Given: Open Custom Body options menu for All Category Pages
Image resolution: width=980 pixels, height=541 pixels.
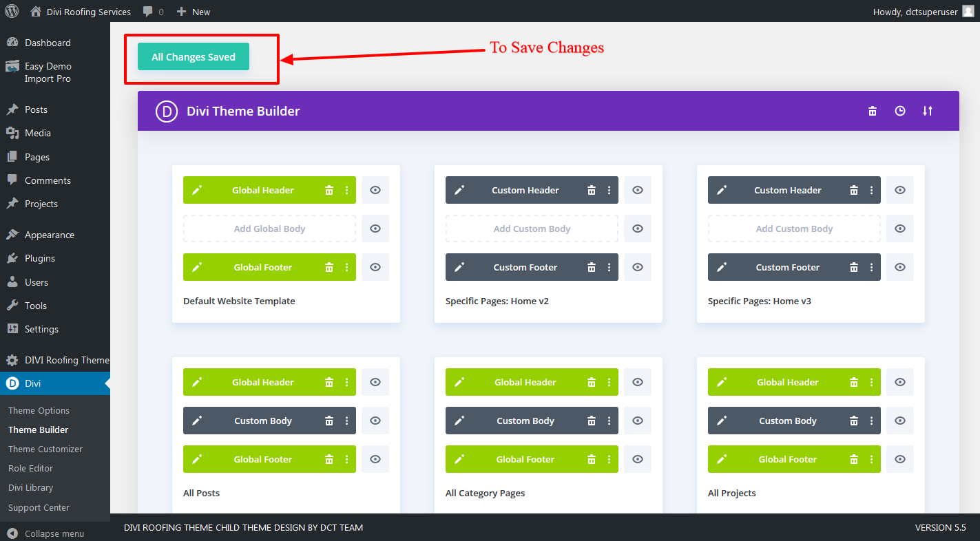Looking at the screenshot, I should tap(609, 421).
